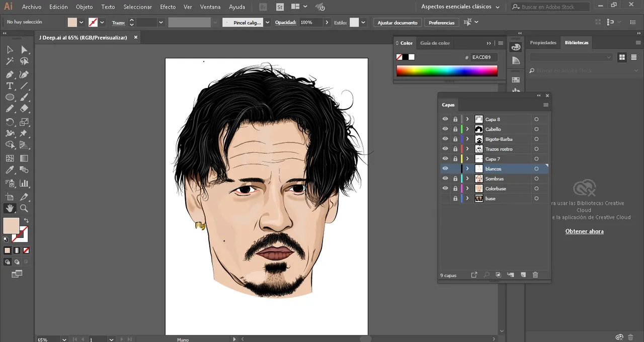Click the hex color value field

pyautogui.click(x=484, y=57)
